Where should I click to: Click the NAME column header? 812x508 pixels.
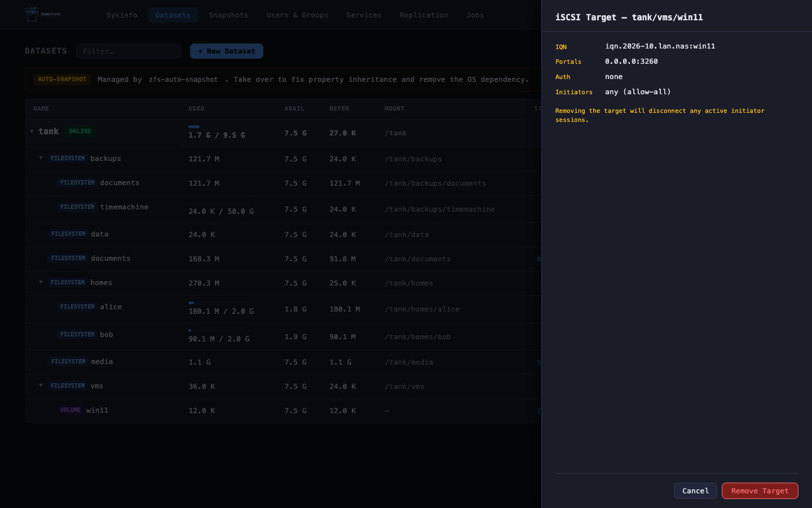pos(41,108)
